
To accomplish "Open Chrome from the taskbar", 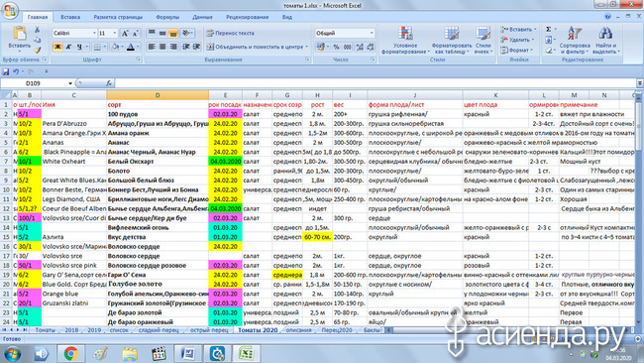I will (70, 353).
